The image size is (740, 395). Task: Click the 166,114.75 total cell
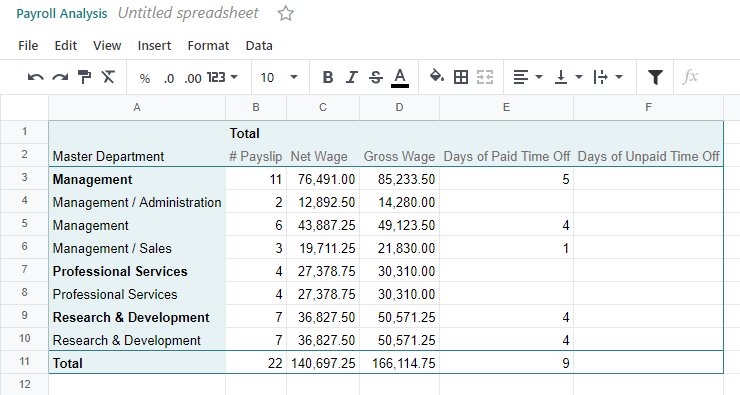(x=399, y=363)
